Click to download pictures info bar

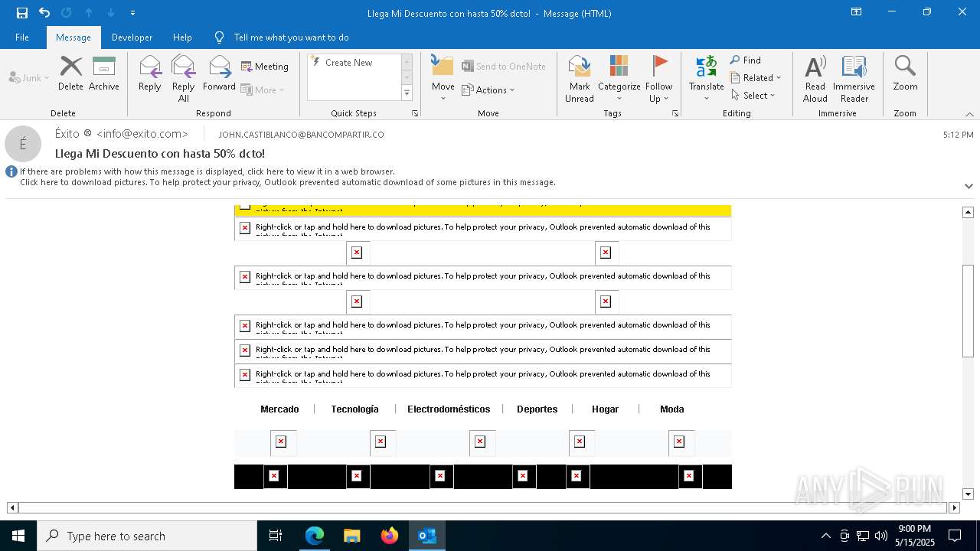tap(287, 183)
